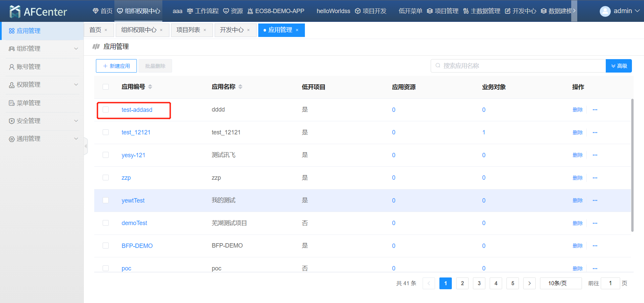Image resolution: width=644 pixels, height=303 pixels.
Task: Sort by application number column arrows
Action: click(x=150, y=87)
